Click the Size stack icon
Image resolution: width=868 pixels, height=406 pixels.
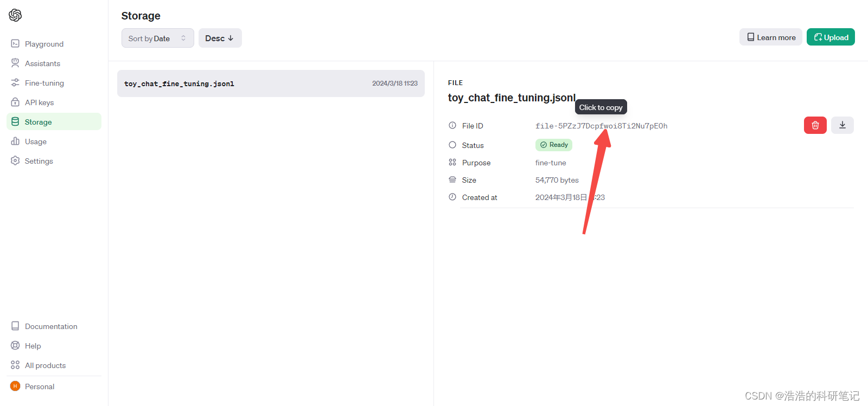click(452, 179)
